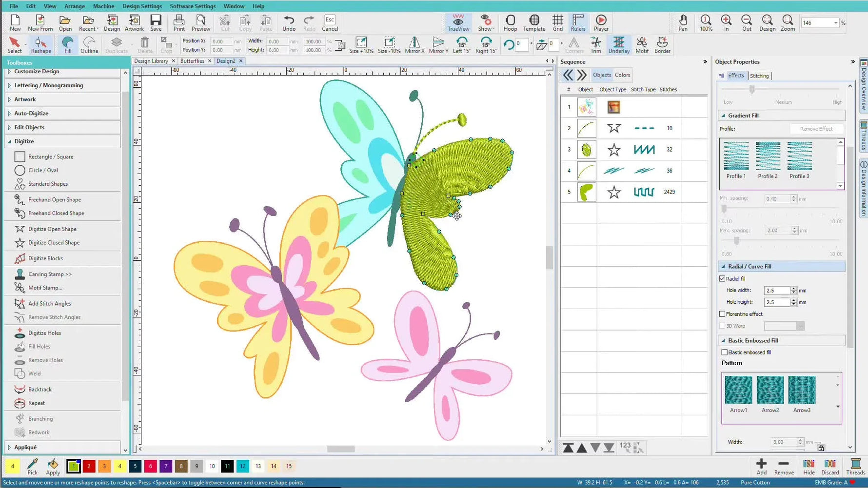This screenshot has width=868, height=488.
Task: Click the Save toolbar icon
Action: point(156,23)
